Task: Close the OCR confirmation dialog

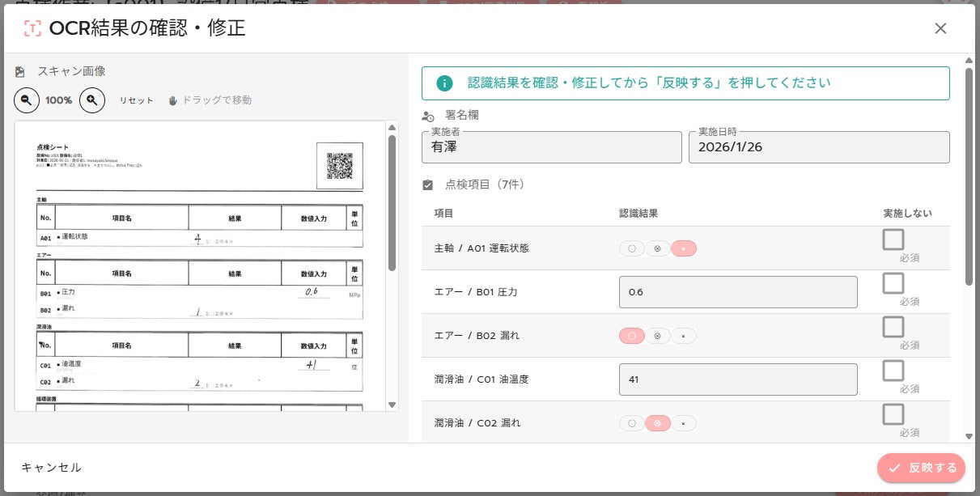Action: [940, 28]
